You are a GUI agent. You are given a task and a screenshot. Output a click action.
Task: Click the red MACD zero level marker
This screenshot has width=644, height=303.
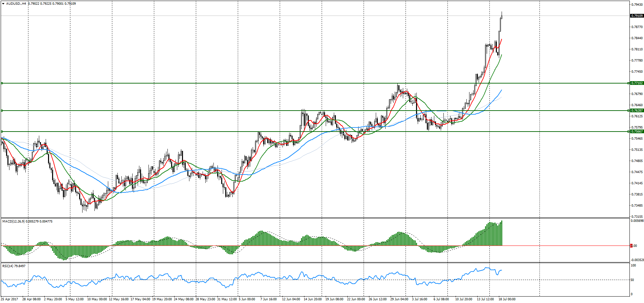coord(631,246)
